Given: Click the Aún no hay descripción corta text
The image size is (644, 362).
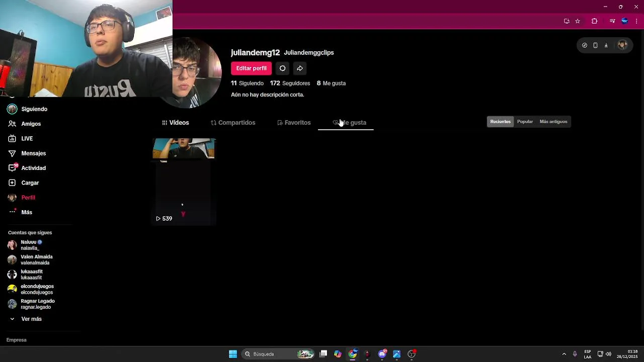Looking at the screenshot, I should (268, 95).
